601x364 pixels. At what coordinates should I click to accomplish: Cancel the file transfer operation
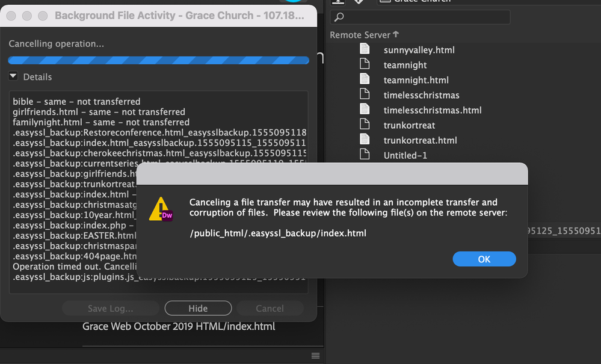click(270, 307)
